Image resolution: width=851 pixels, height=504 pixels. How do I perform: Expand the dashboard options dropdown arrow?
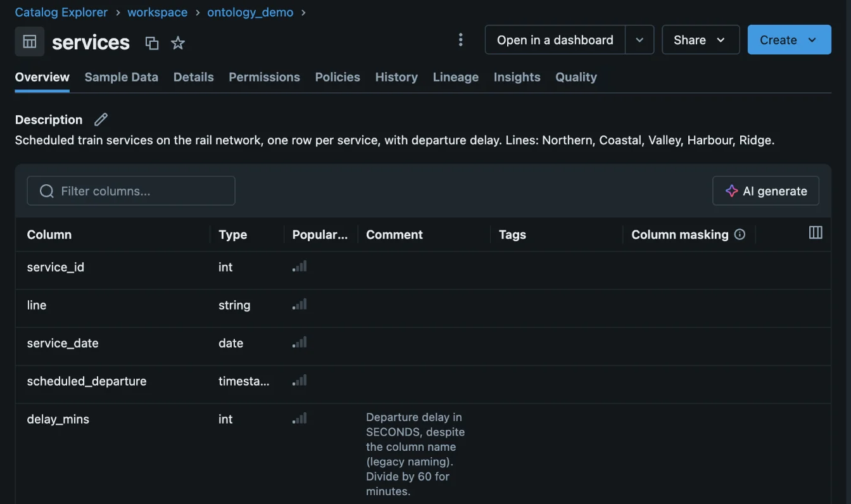640,40
